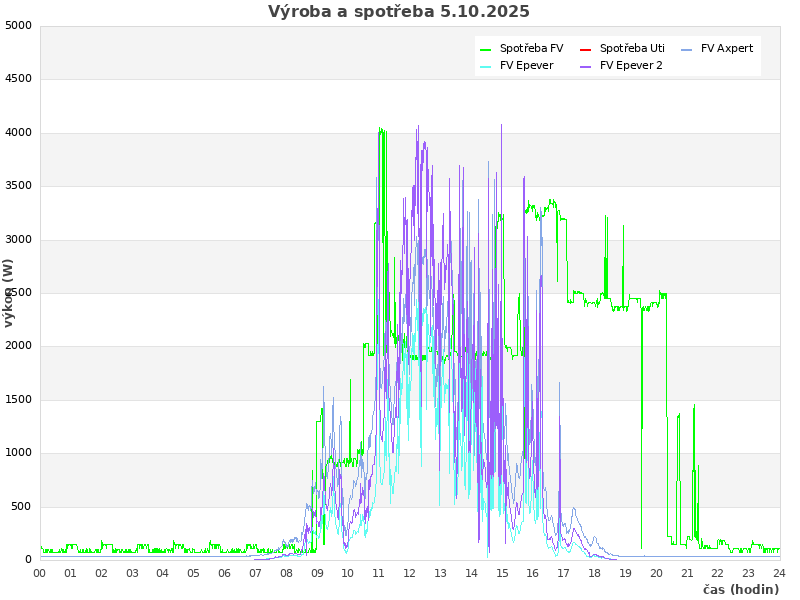Click the 18 hour tick on time axis
This screenshot has width=800, height=600.
point(594,573)
